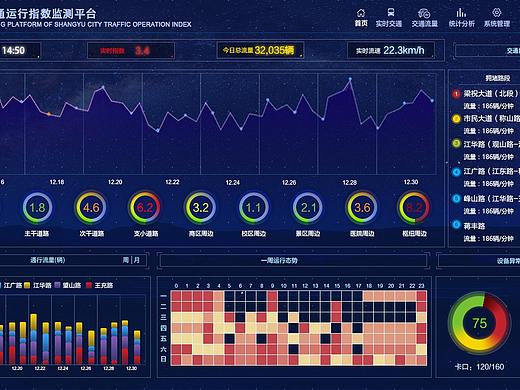Screen dimensions: 520x390
Task: Select 商区周边 gauge showing 3.2
Action: 201,208
